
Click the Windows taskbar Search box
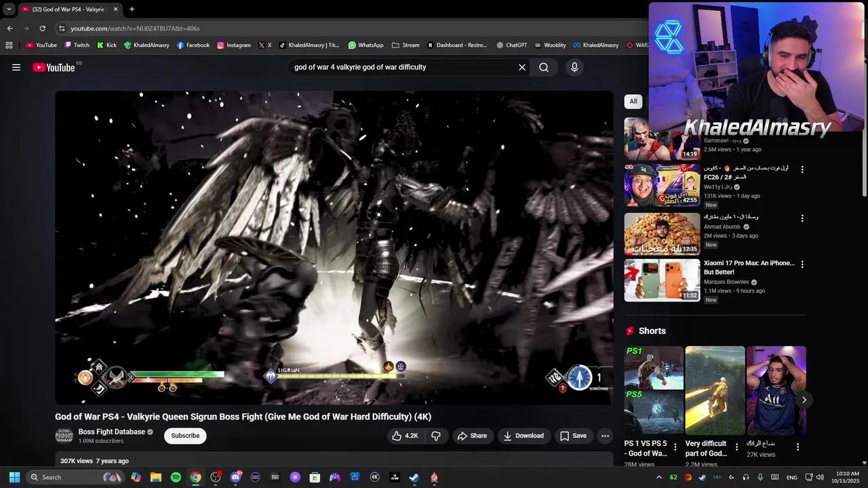click(x=75, y=477)
